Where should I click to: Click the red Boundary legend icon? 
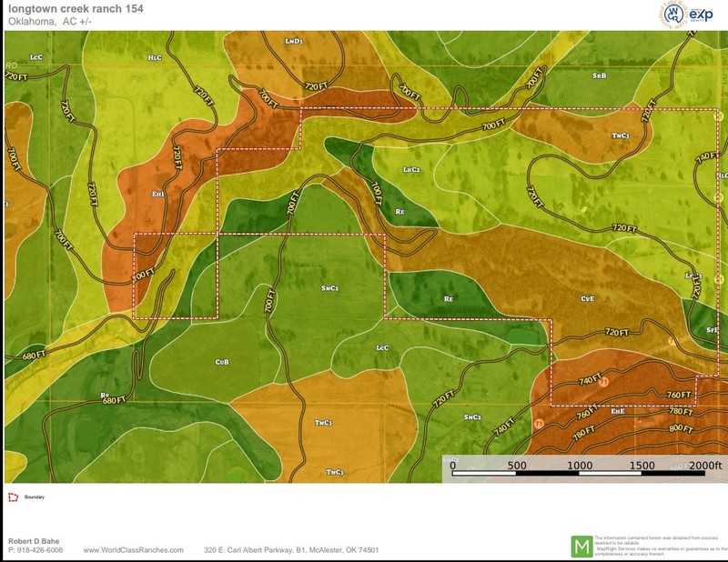13,497
